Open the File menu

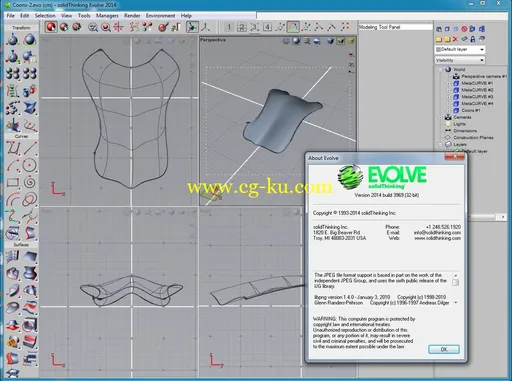[10, 16]
